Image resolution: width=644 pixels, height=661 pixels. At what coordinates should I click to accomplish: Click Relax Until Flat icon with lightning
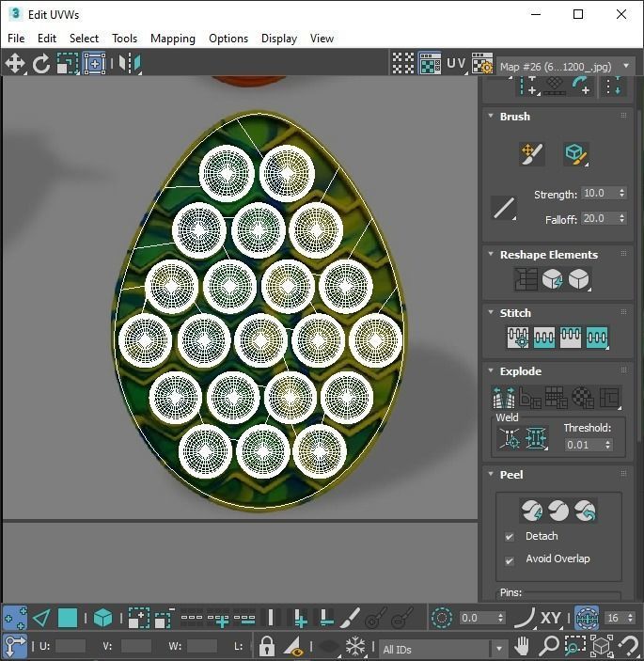click(552, 279)
